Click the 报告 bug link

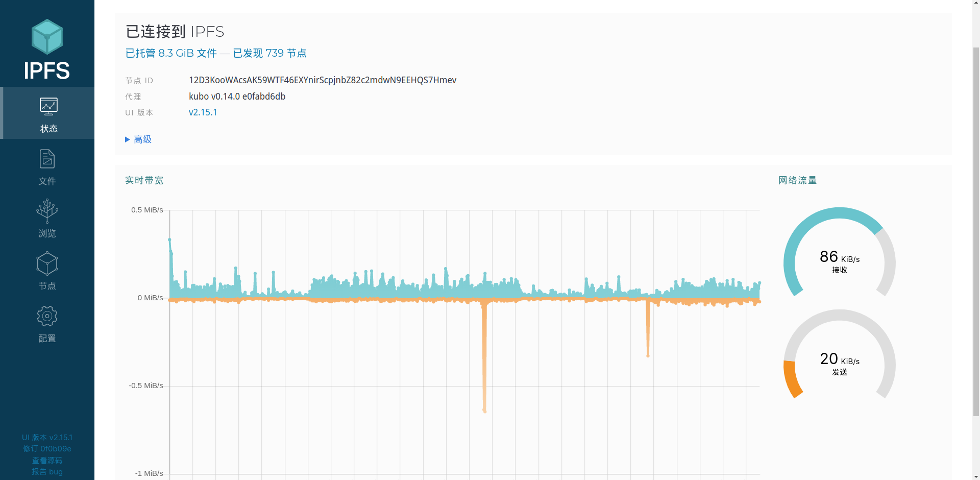47,472
